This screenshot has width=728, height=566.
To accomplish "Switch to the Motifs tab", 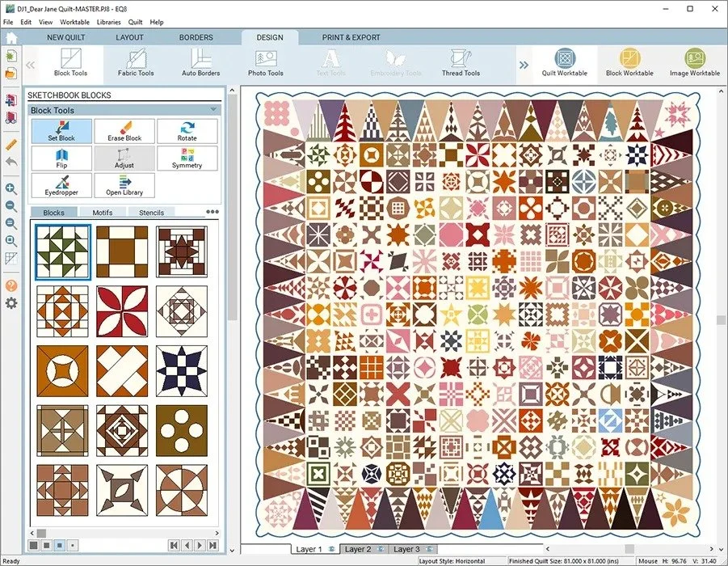I will tap(102, 213).
